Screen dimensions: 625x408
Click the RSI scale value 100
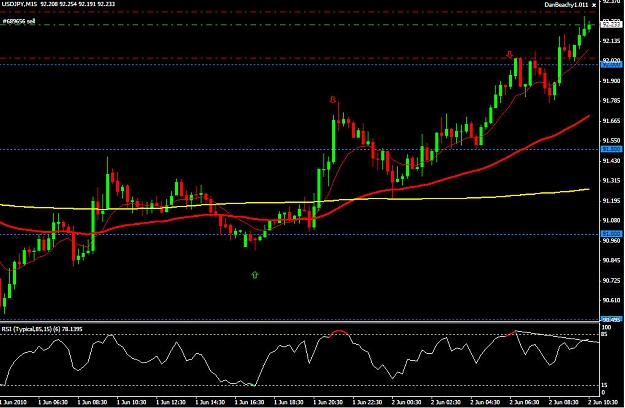point(606,328)
